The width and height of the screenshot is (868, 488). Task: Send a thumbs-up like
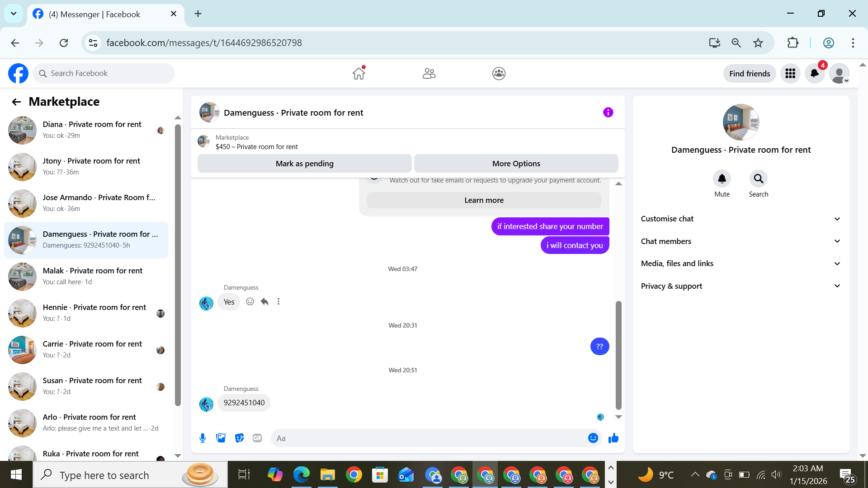point(613,438)
